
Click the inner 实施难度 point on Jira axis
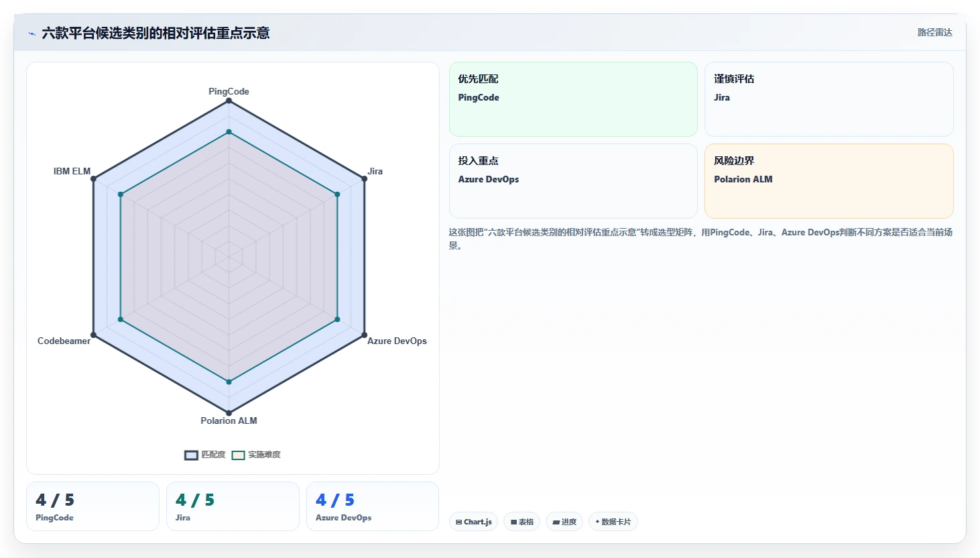pyautogui.click(x=337, y=194)
